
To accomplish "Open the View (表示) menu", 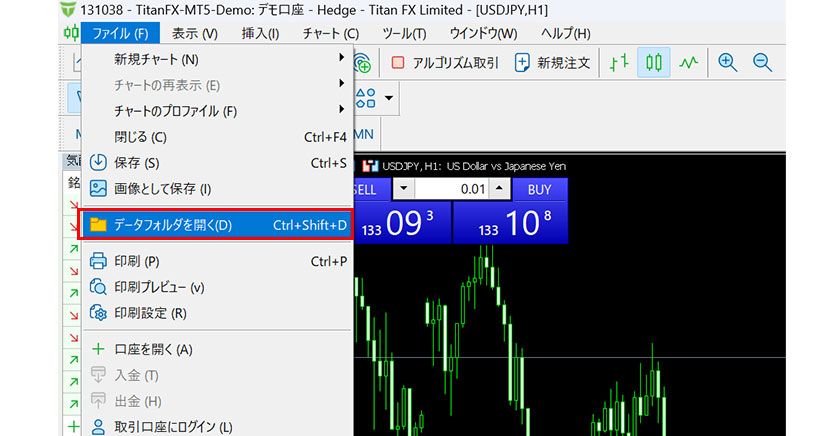I will [191, 33].
